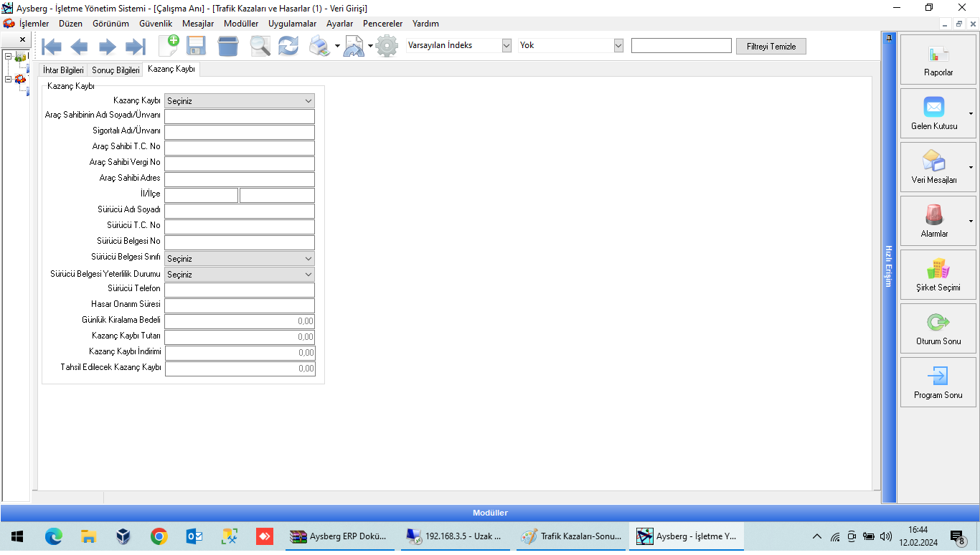The width and height of the screenshot is (980, 555).
Task: Save record with floppy disk icon
Action: [196, 47]
